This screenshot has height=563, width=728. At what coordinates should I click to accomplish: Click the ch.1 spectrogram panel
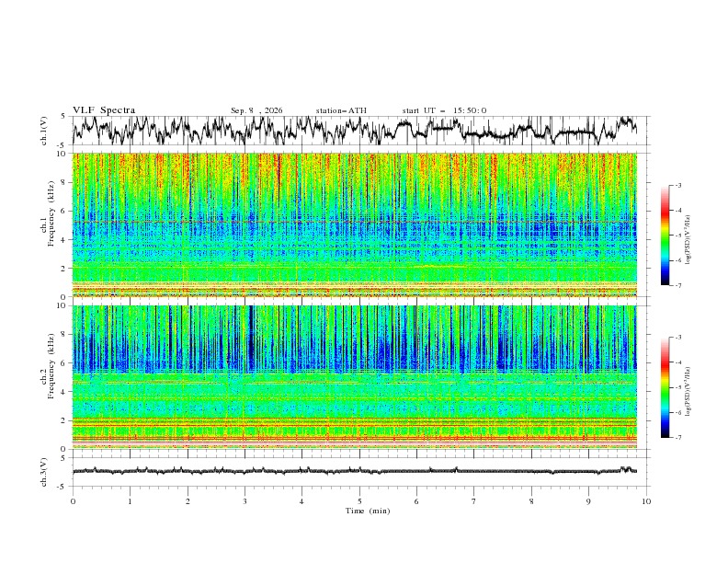click(355, 224)
